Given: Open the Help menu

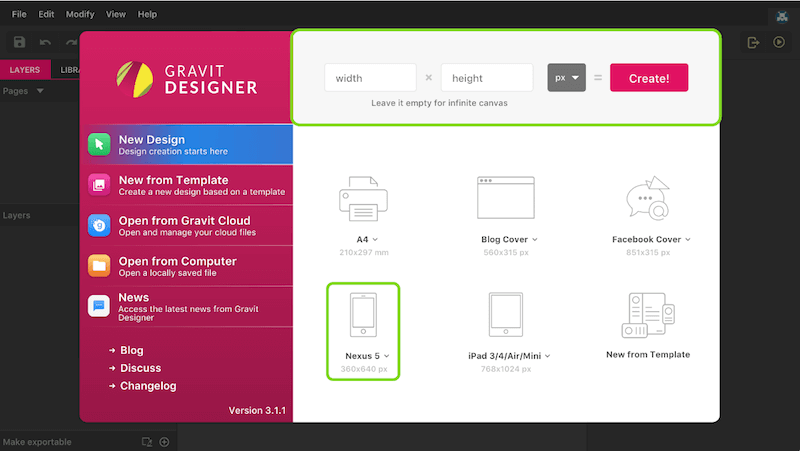Looking at the screenshot, I should click(147, 14).
